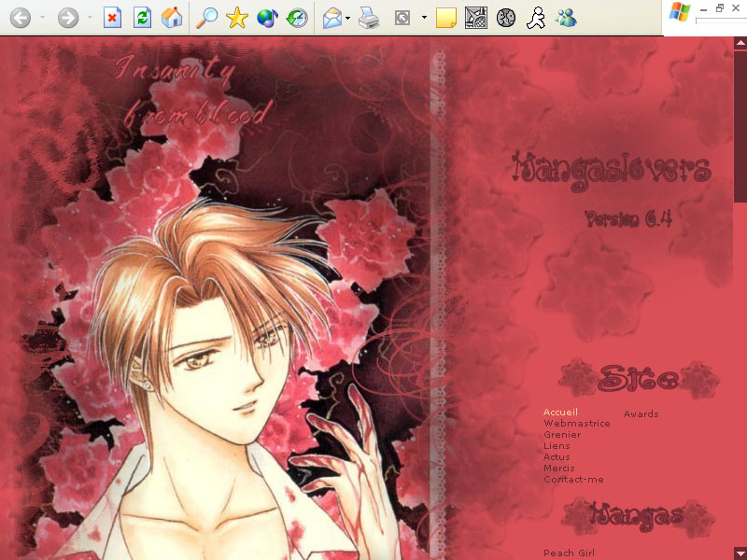This screenshot has height=560, width=747.
Task: Click the 'Version 6.4' text
Action: (x=627, y=219)
